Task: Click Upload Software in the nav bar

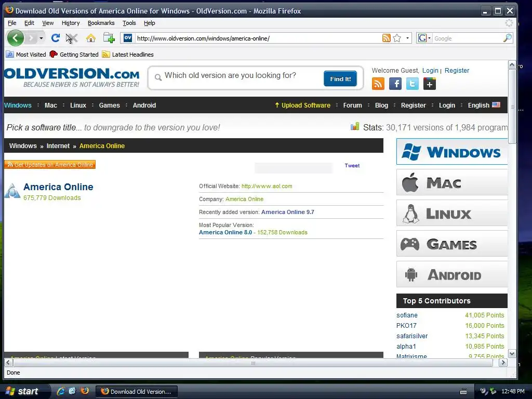Action: tap(302, 105)
